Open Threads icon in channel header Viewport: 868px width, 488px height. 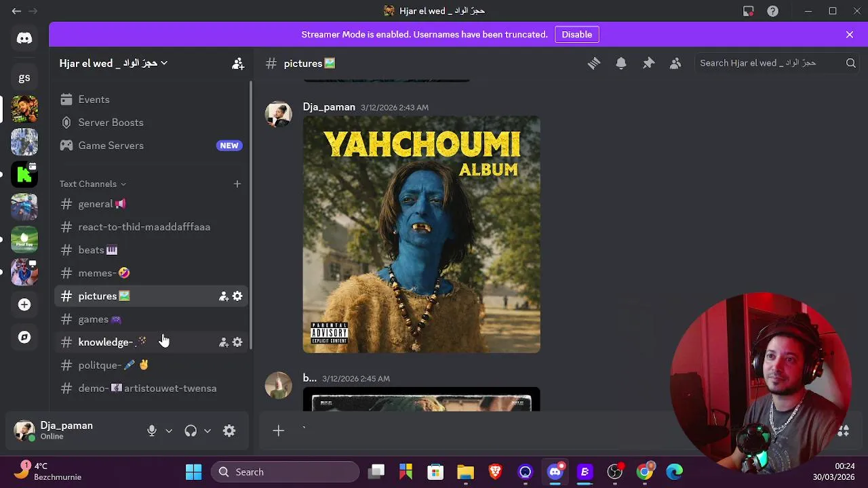[594, 63]
